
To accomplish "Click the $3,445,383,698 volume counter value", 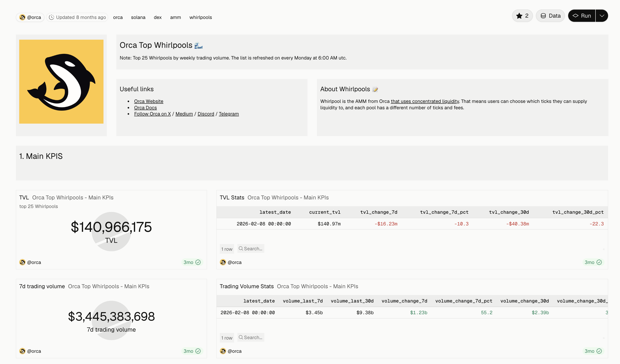I will pos(111,316).
